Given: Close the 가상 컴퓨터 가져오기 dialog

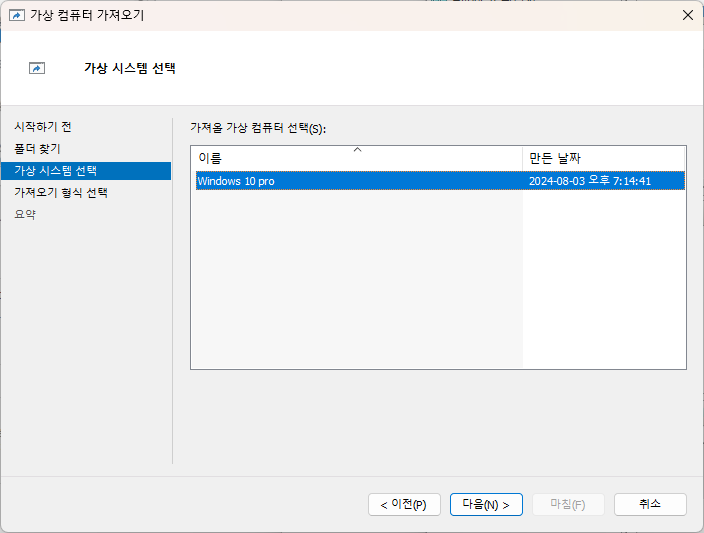Looking at the screenshot, I should 687,15.
